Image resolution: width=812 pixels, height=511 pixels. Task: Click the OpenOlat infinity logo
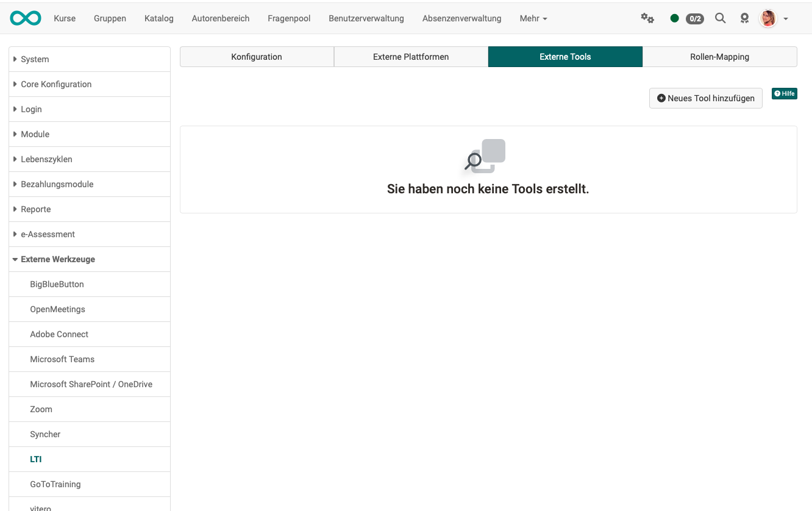click(26, 18)
